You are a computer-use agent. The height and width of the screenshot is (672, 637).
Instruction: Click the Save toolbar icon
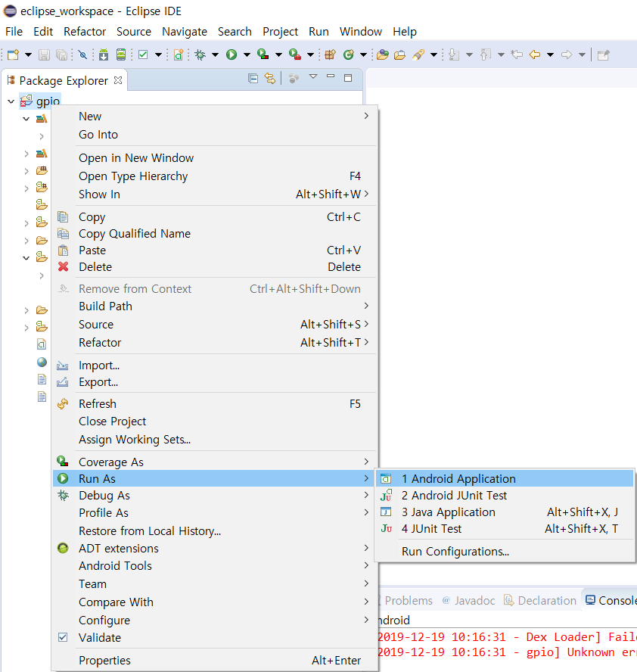click(x=44, y=54)
